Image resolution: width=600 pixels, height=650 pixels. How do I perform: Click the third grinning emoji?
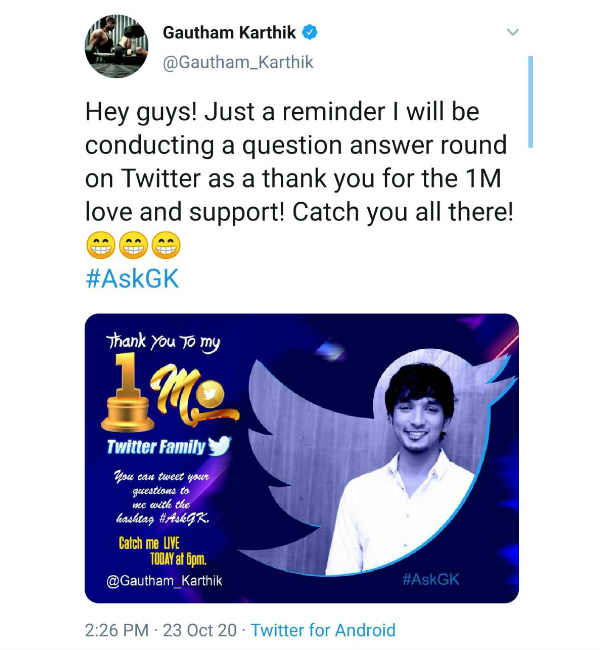(166, 245)
